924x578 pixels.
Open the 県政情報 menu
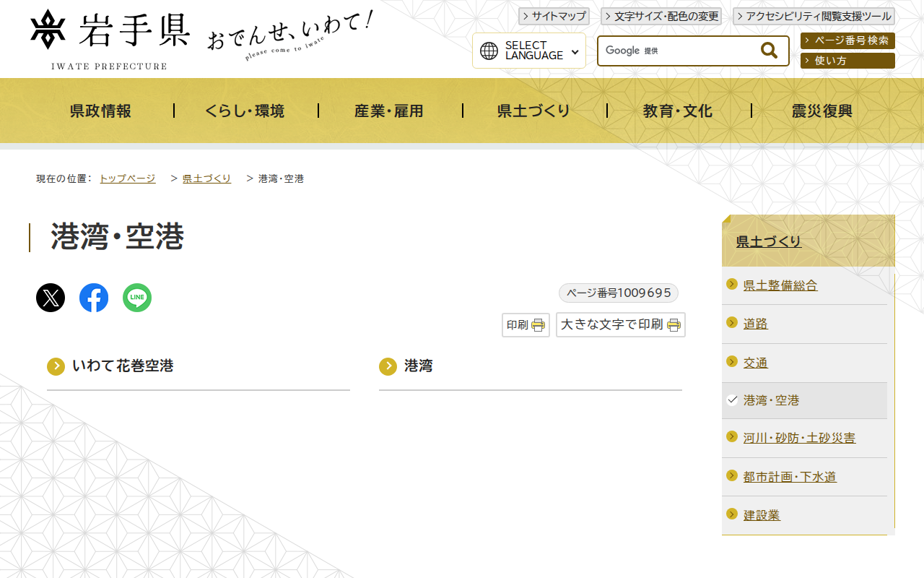click(101, 111)
